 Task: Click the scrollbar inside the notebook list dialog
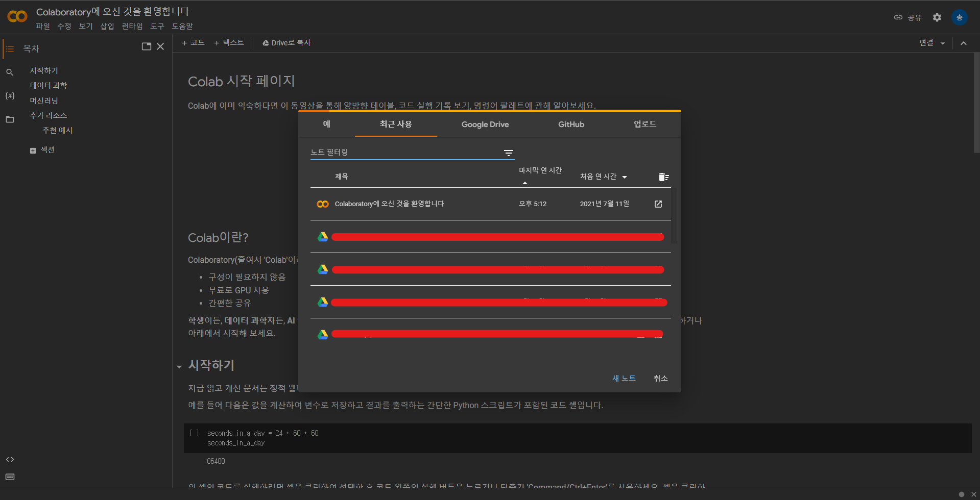(674, 215)
